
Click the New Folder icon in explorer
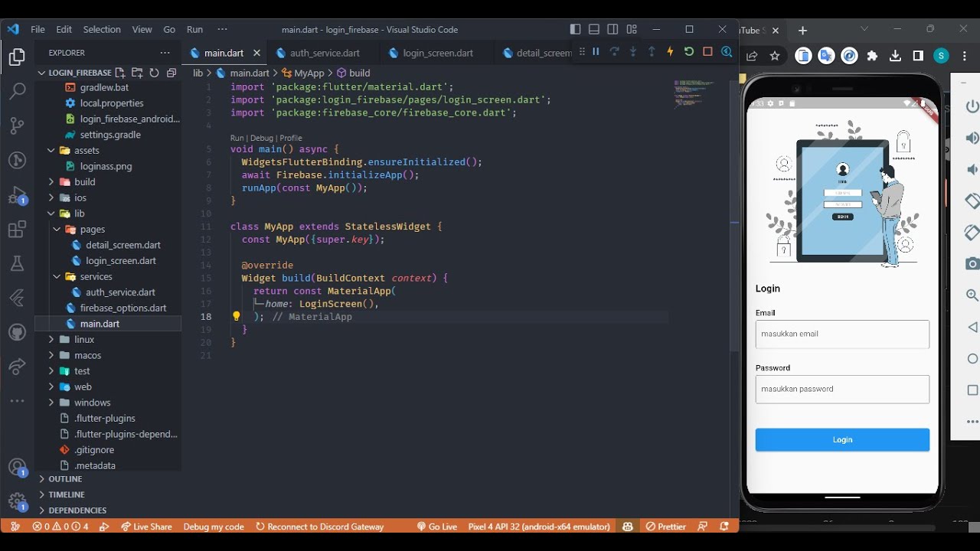pyautogui.click(x=137, y=73)
